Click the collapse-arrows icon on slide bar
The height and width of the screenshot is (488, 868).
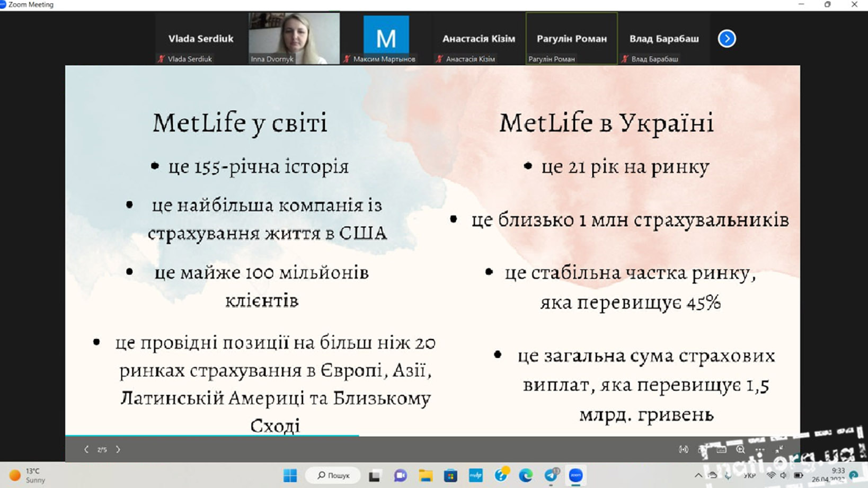779,450
